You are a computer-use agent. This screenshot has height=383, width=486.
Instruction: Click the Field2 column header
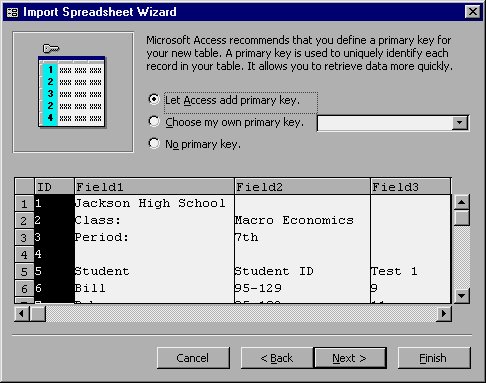(x=302, y=187)
